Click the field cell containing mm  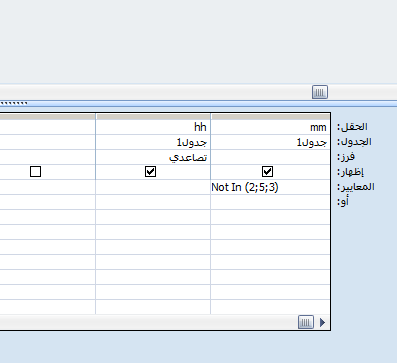pos(270,127)
